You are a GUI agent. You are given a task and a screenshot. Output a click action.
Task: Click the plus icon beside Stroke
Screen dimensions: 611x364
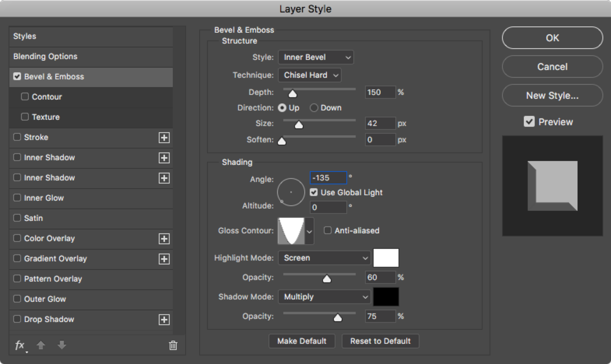(164, 137)
